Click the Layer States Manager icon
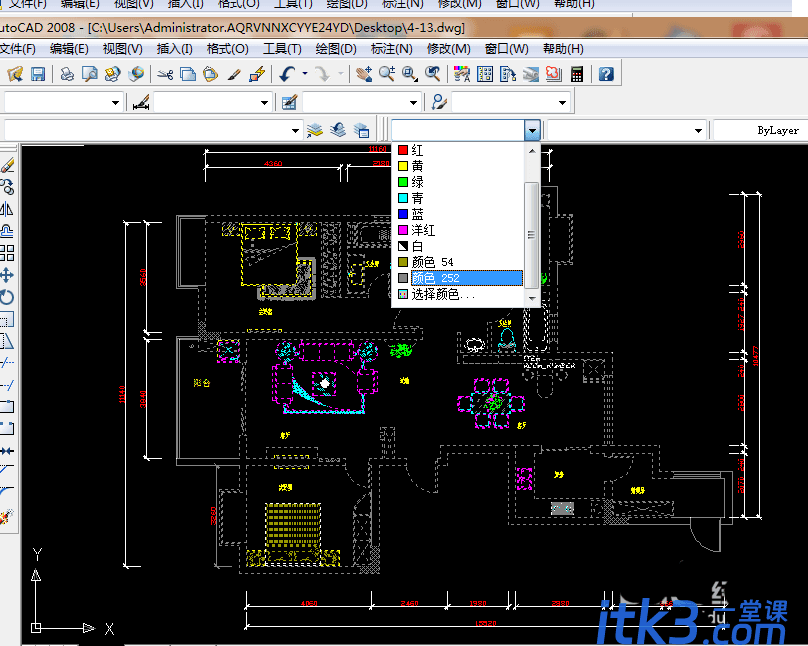This screenshot has height=646, width=808. coord(361,130)
